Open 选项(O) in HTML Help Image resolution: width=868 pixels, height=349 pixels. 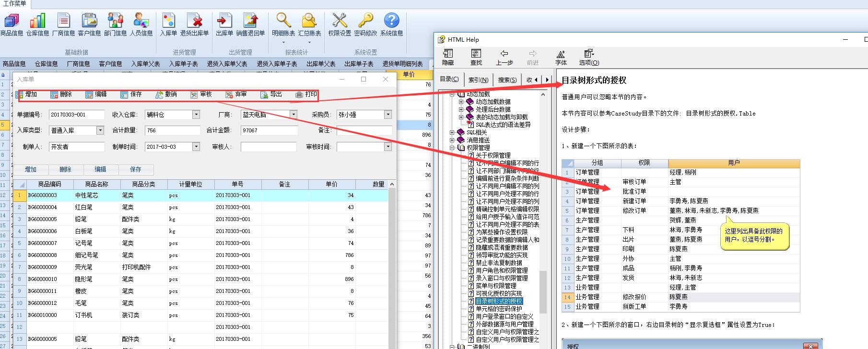pos(589,57)
